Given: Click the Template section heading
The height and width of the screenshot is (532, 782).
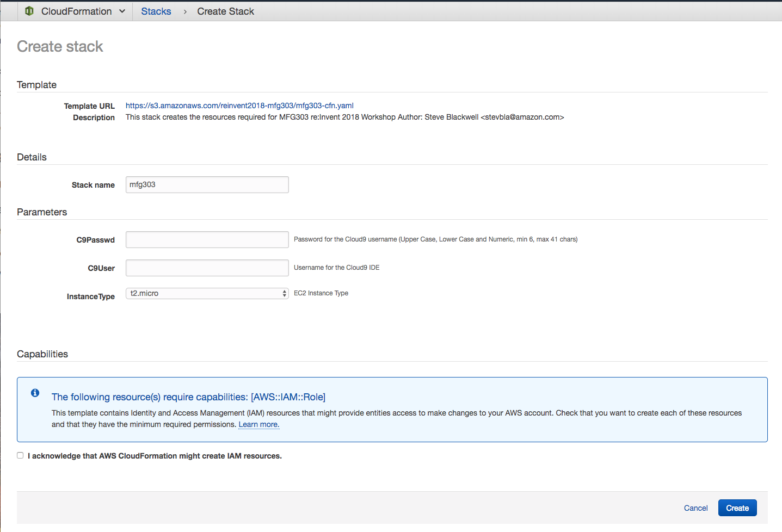Looking at the screenshot, I should pyautogui.click(x=36, y=85).
